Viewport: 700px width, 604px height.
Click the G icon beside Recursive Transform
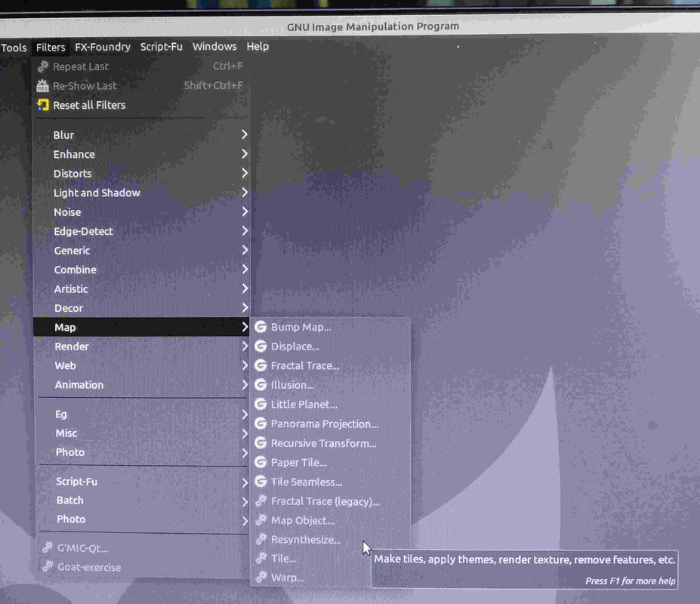click(x=261, y=443)
